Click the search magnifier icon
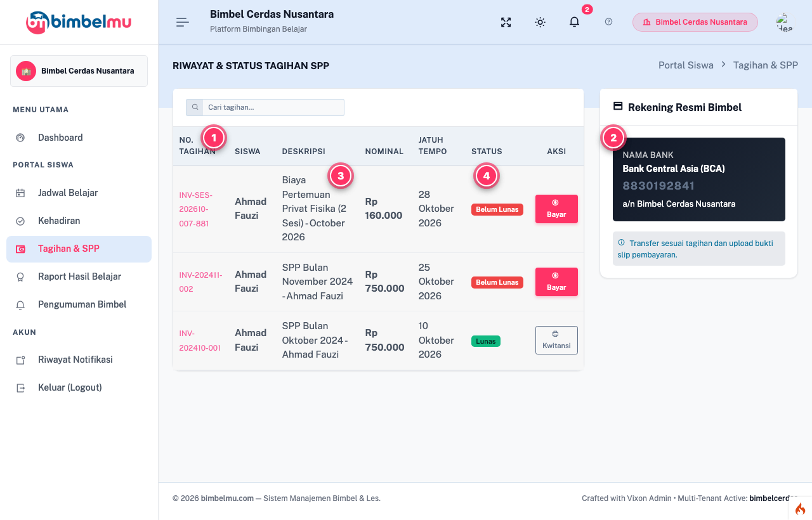The height and width of the screenshot is (520, 812). pos(195,107)
